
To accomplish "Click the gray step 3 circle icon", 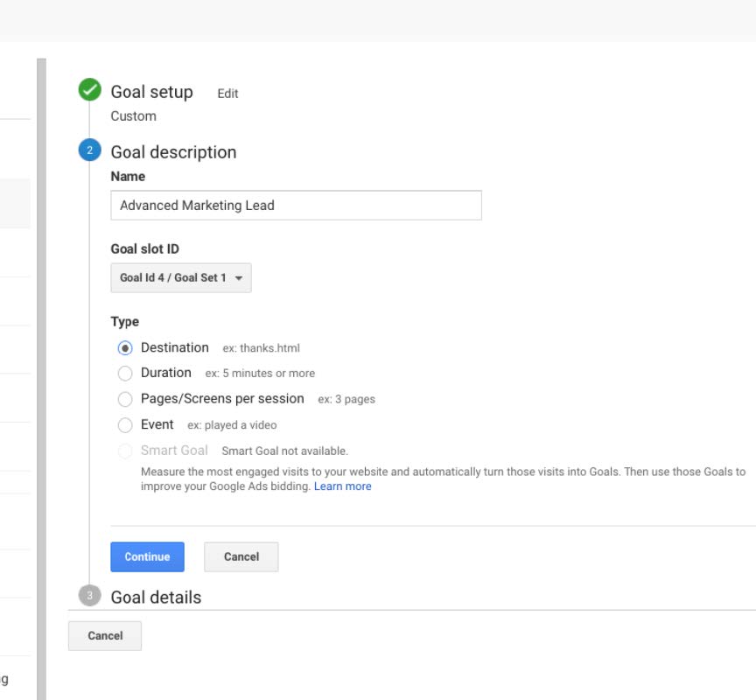I will point(89,596).
